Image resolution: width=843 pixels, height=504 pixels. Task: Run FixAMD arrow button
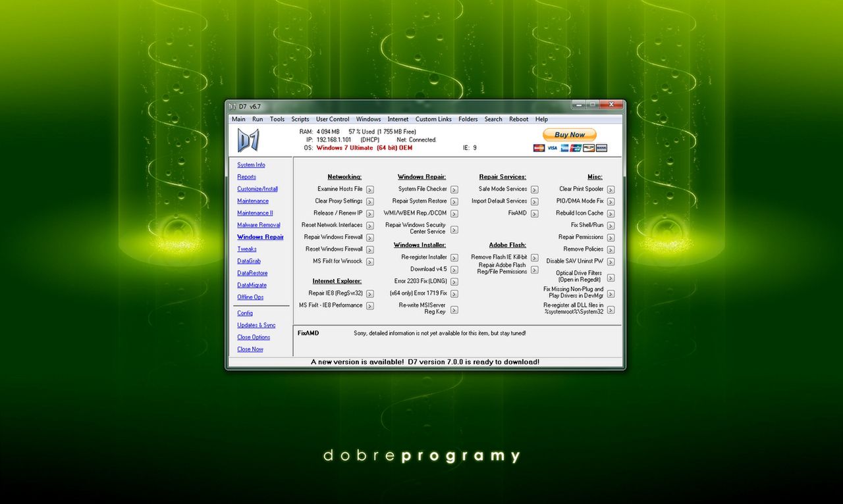click(x=534, y=214)
